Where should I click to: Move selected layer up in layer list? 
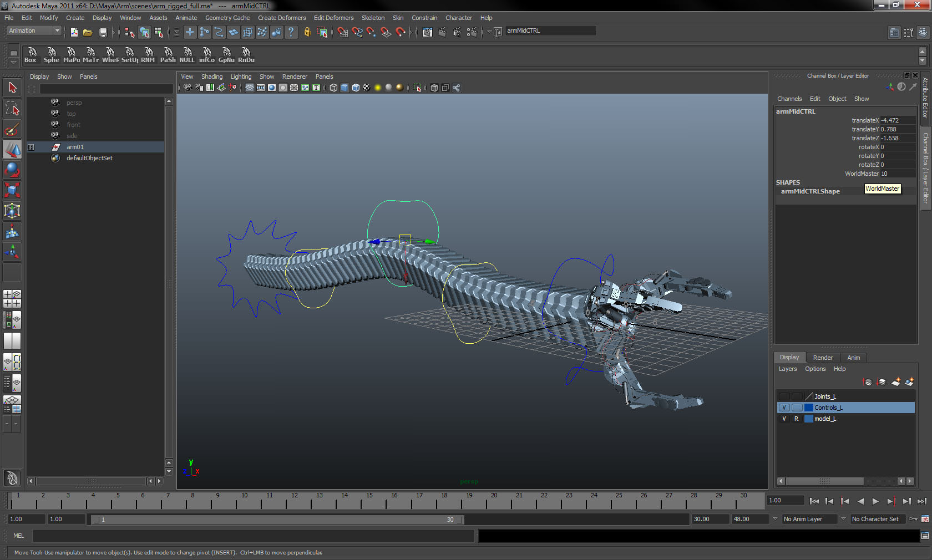(868, 381)
